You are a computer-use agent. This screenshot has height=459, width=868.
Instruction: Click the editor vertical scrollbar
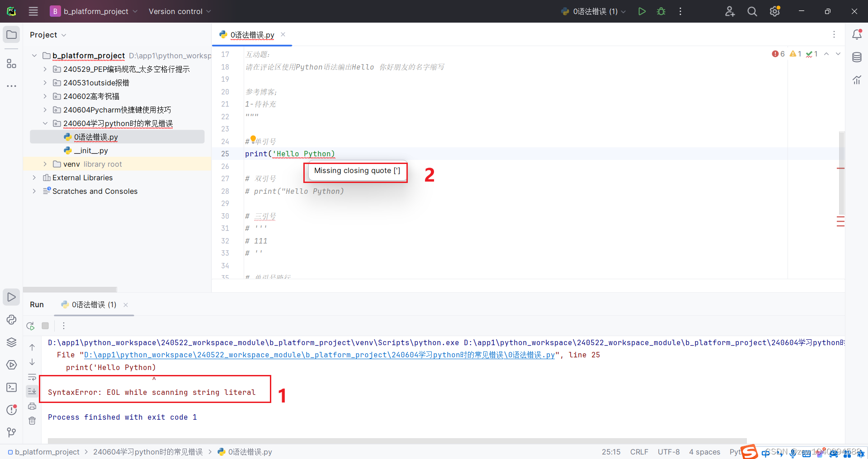click(x=842, y=173)
